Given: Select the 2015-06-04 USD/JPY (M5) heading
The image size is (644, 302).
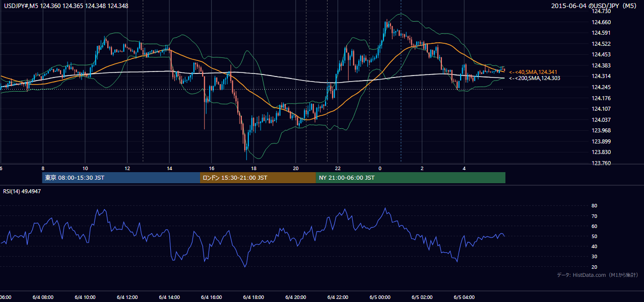Looking at the screenshot, I should [x=594, y=6].
